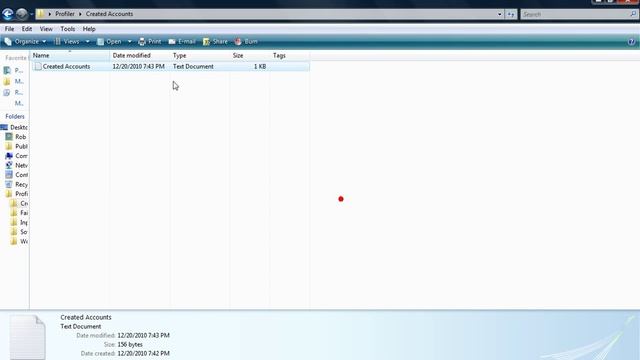Image resolution: width=640 pixels, height=360 pixels.
Task: Expand the address bar history dropdown
Action: tap(500, 14)
